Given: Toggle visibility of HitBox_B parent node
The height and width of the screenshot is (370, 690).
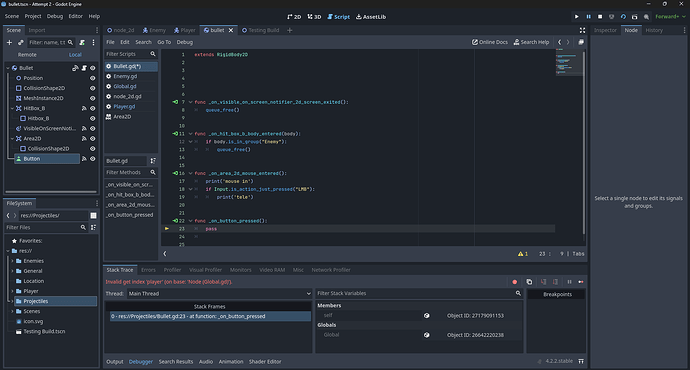Looking at the screenshot, I should 92,108.
